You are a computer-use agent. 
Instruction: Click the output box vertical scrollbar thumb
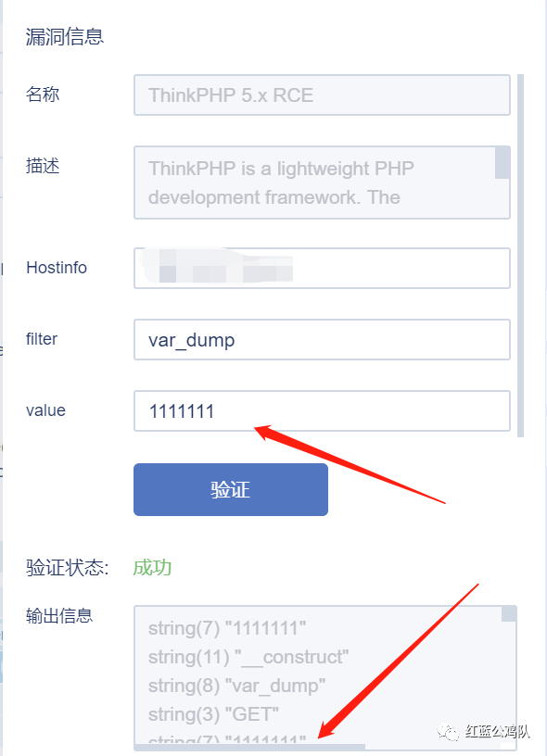509,613
